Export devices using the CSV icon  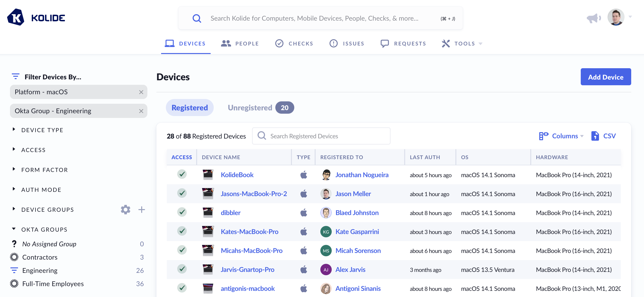595,136
